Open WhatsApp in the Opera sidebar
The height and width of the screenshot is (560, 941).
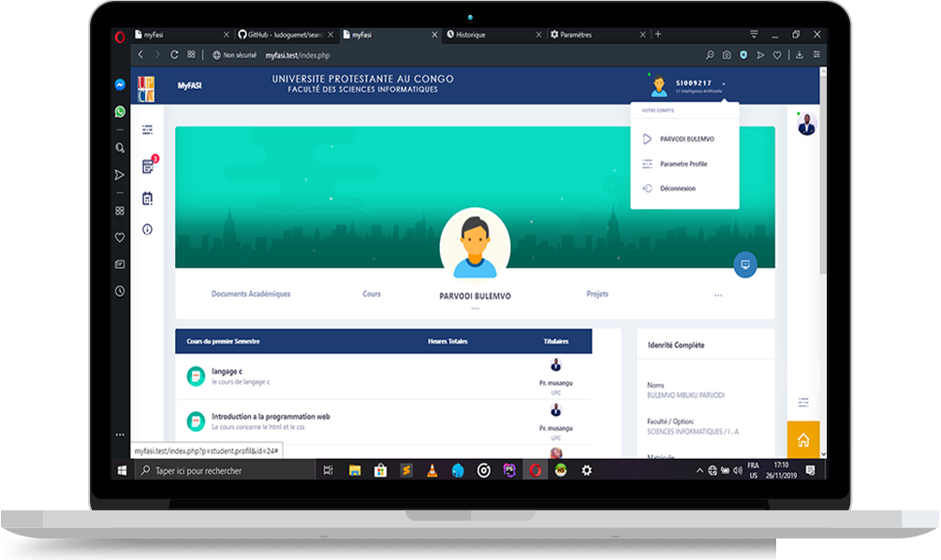(120, 111)
